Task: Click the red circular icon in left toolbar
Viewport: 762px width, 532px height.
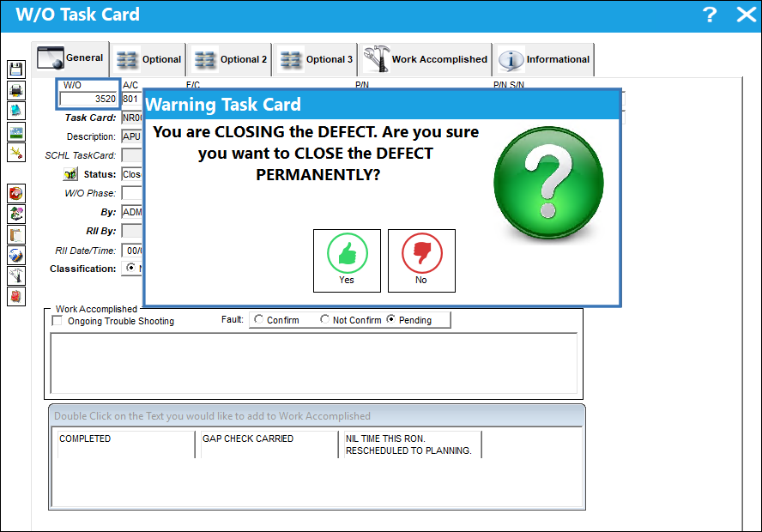Action: (16, 193)
